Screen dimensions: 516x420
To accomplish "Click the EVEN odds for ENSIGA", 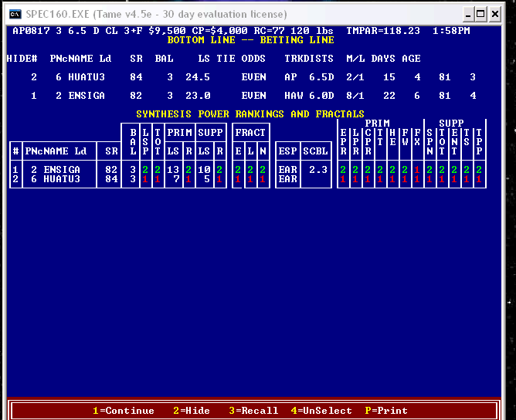I will [253, 96].
